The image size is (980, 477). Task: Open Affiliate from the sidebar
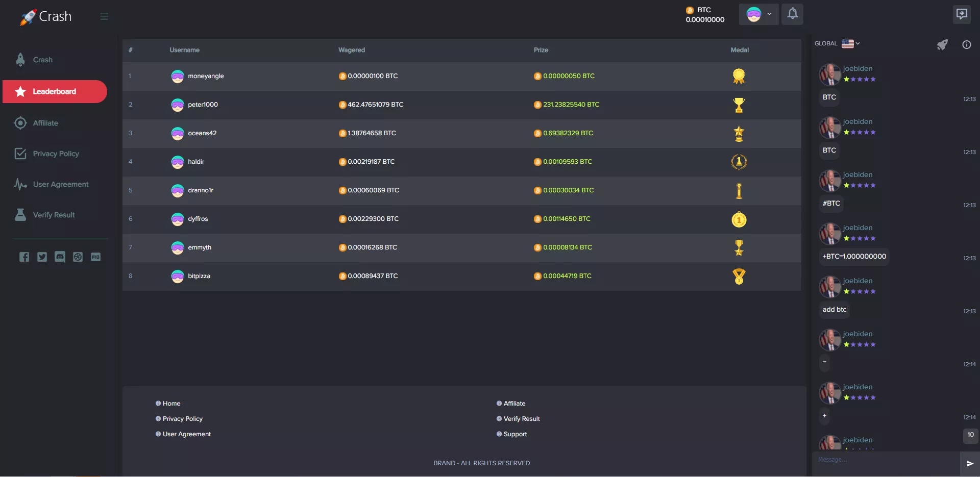pos(45,123)
